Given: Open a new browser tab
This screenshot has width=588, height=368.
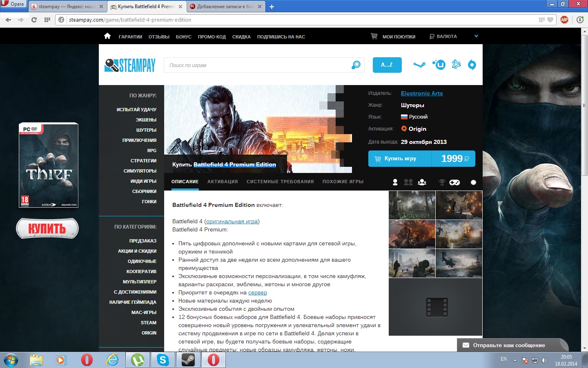Looking at the screenshot, I should click(x=272, y=7).
